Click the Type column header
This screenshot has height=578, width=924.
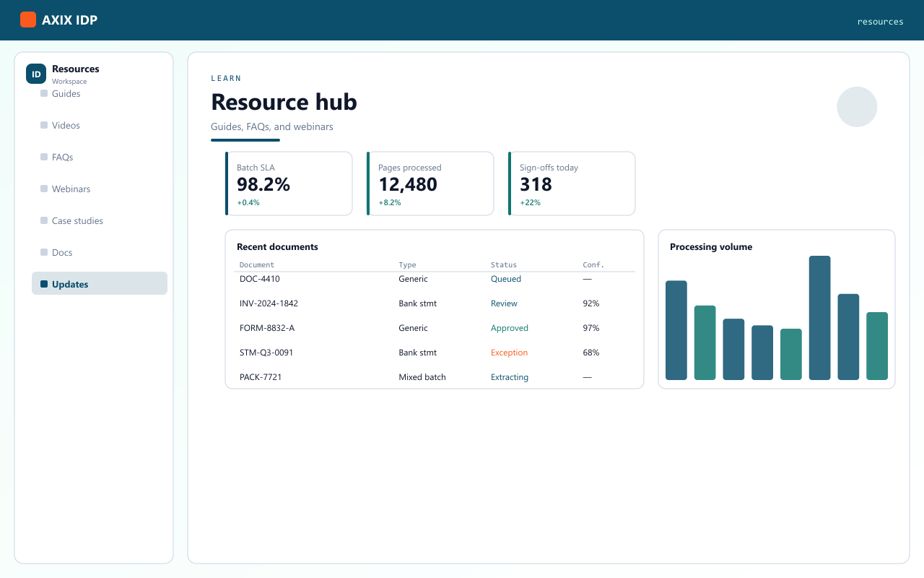[x=407, y=265]
